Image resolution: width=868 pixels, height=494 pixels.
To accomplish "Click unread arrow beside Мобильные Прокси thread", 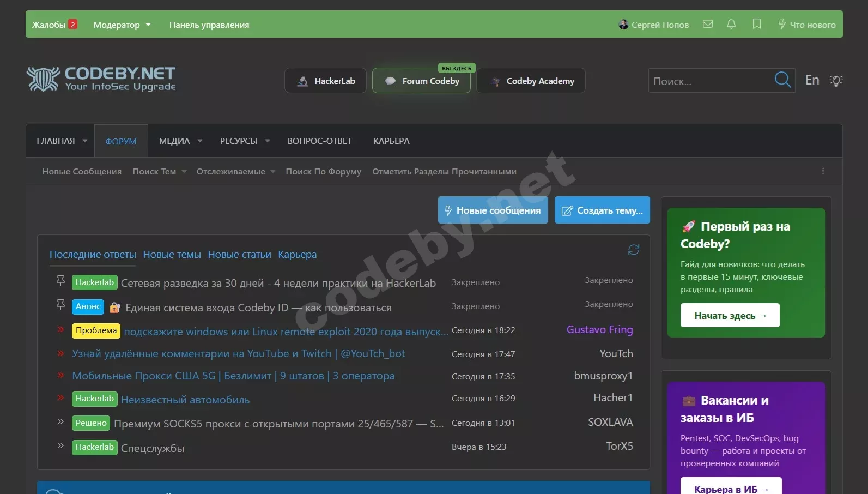I will point(60,375).
